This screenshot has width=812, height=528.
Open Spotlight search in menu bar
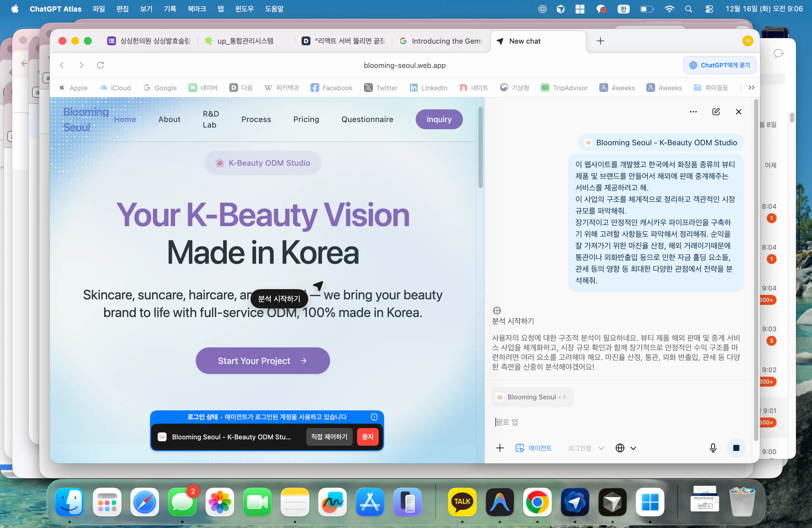click(688, 9)
